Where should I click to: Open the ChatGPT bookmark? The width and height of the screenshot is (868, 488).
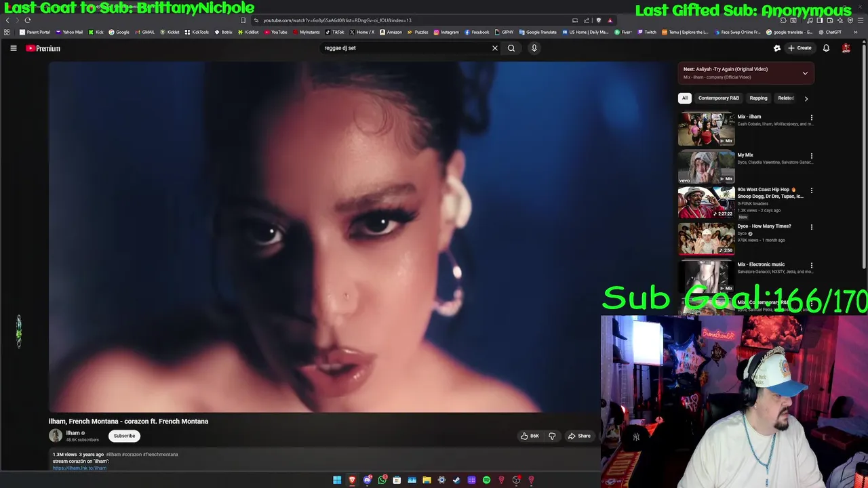(830, 32)
